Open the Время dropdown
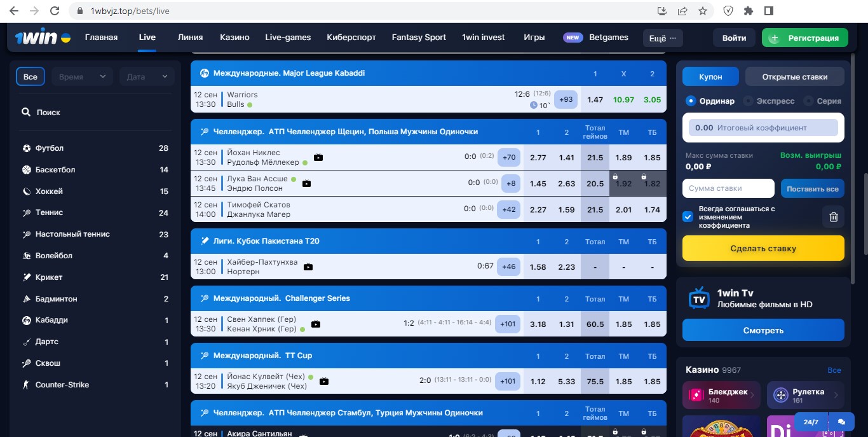This screenshot has height=437, width=868. 83,76
